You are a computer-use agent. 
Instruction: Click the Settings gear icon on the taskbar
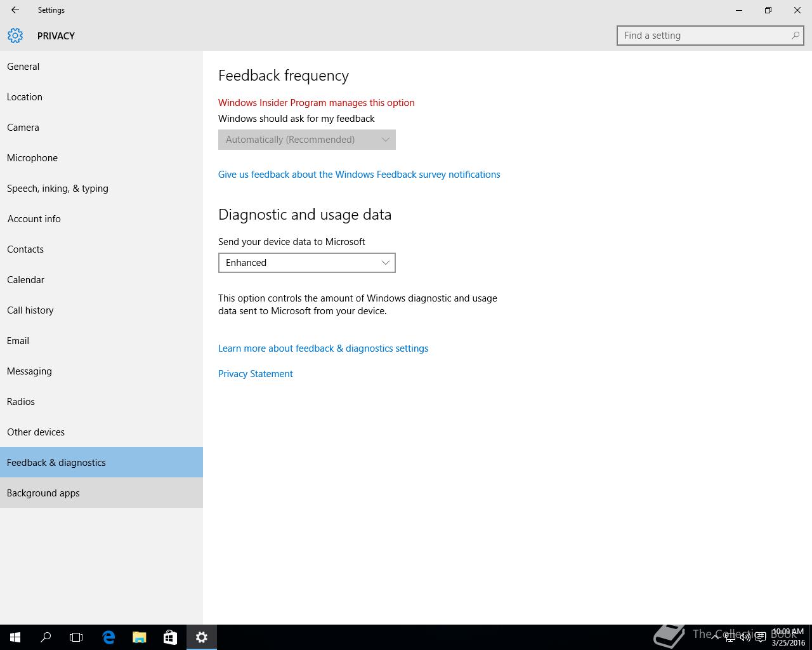[x=202, y=637]
